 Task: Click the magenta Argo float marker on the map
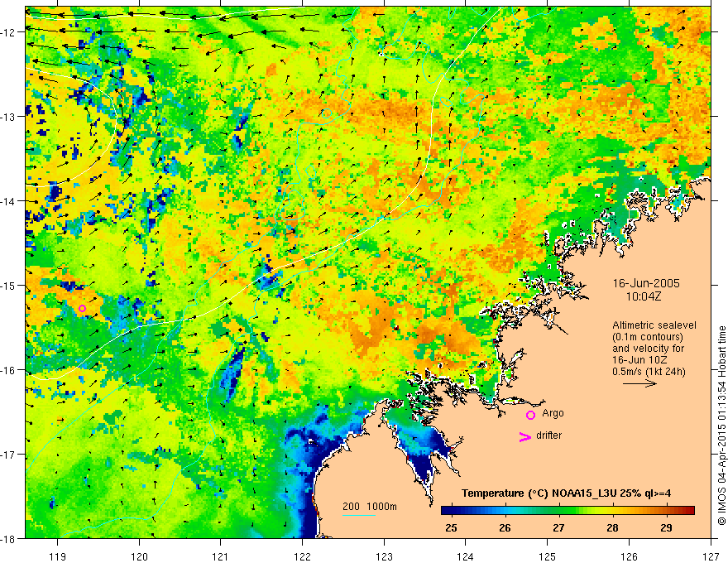[82, 308]
